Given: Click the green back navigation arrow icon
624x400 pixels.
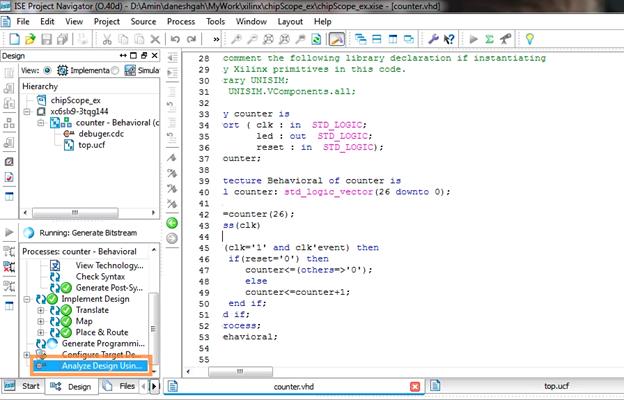Looking at the screenshot, I should click(x=172, y=223).
